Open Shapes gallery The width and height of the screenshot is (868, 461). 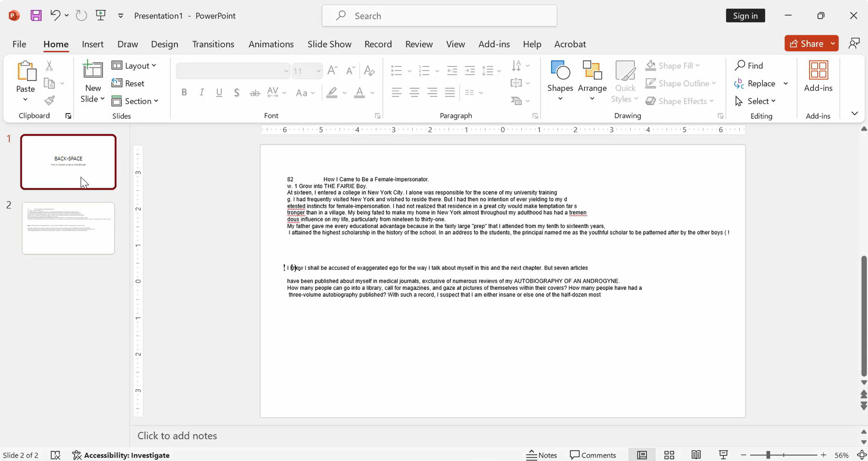click(x=560, y=81)
